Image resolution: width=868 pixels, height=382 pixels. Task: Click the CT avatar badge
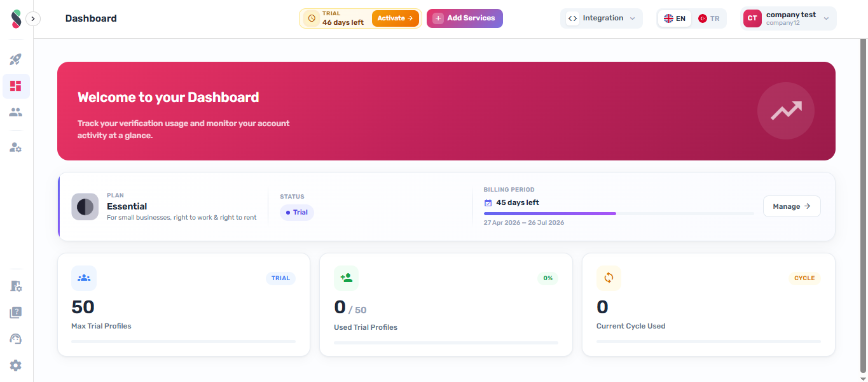[x=752, y=18]
